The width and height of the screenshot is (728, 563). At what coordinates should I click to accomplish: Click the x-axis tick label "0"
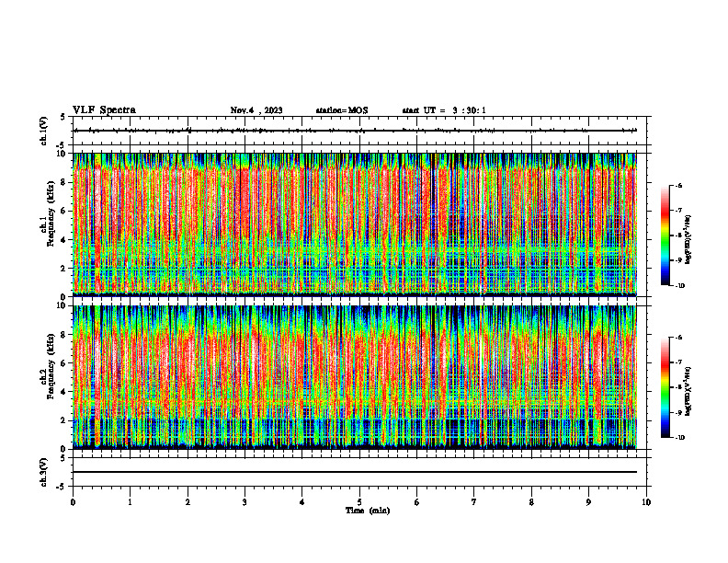(73, 502)
